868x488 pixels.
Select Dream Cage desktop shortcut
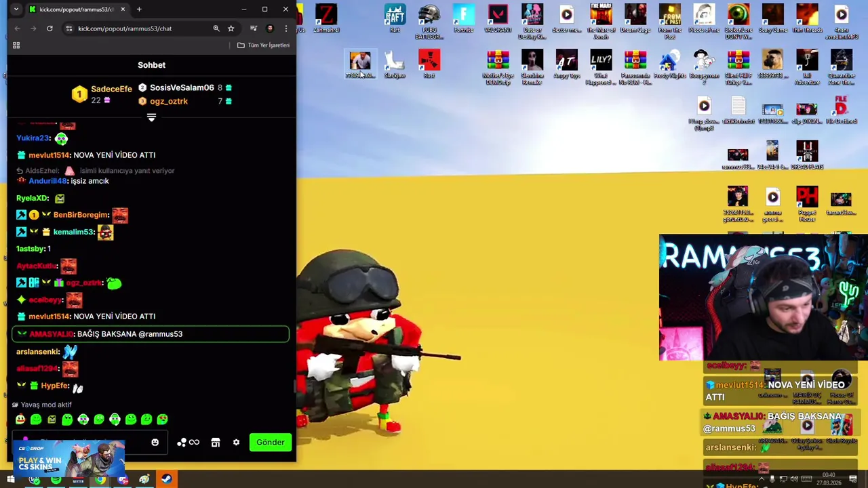point(635,19)
